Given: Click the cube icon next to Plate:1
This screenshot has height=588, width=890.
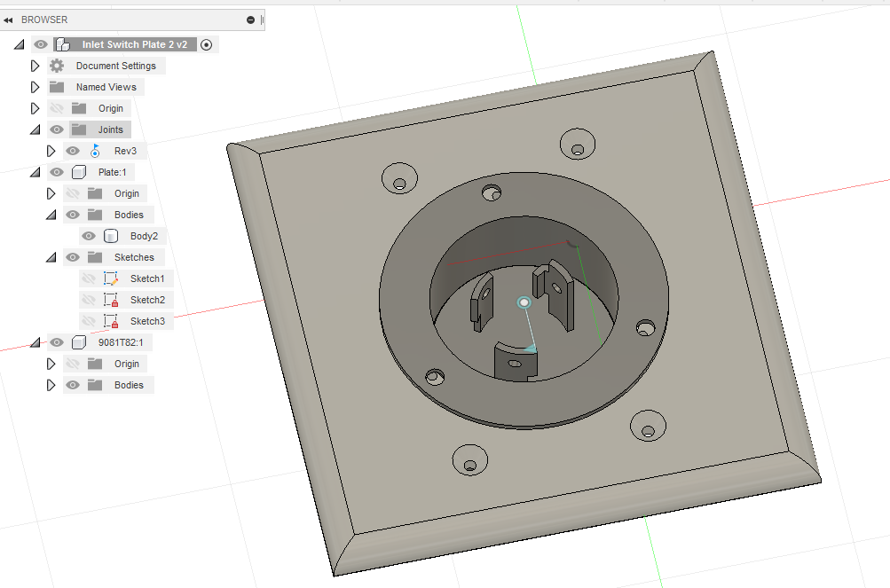Looking at the screenshot, I should (78, 171).
